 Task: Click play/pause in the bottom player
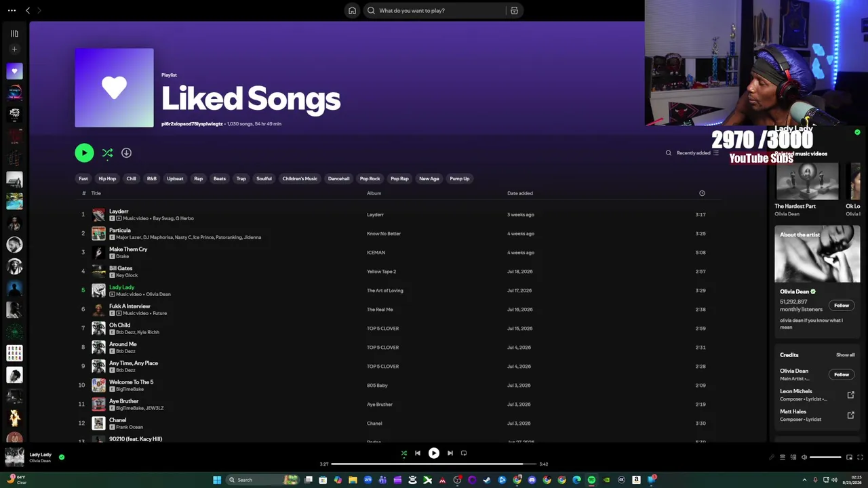[434, 453]
